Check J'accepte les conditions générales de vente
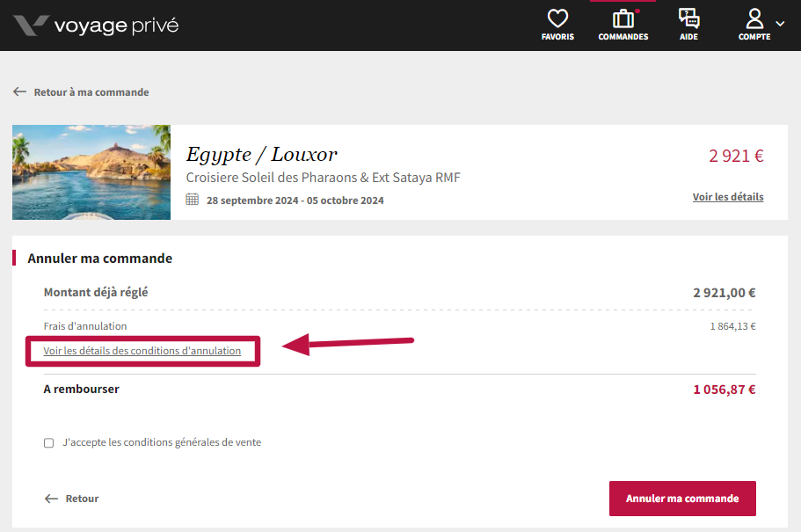The image size is (801, 532). click(x=48, y=442)
